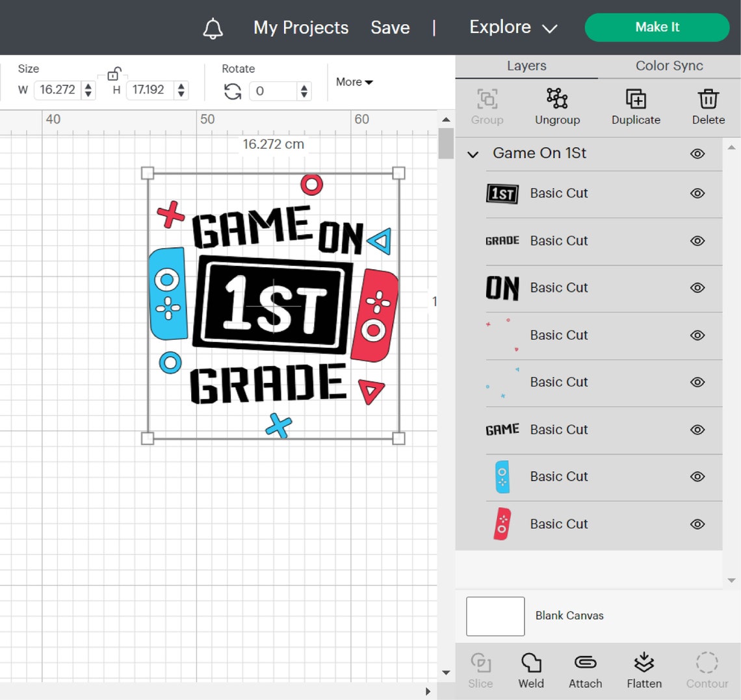Click the Make It button
This screenshot has height=700, width=741.
point(656,27)
